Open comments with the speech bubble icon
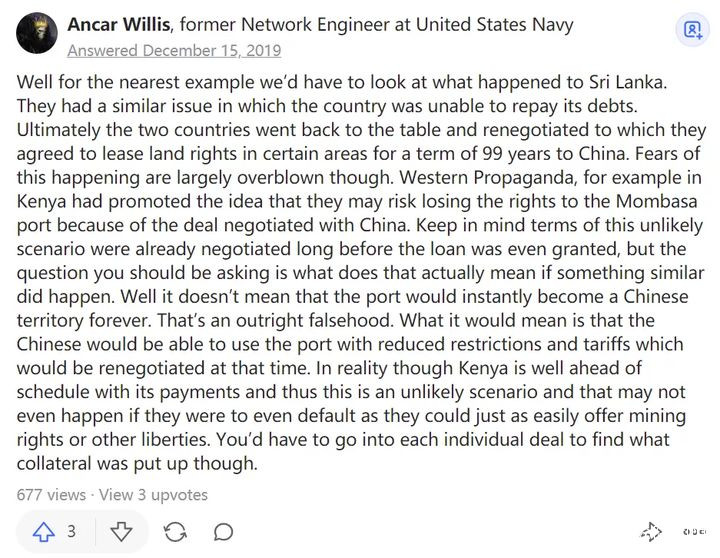 click(x=224, y=531)
